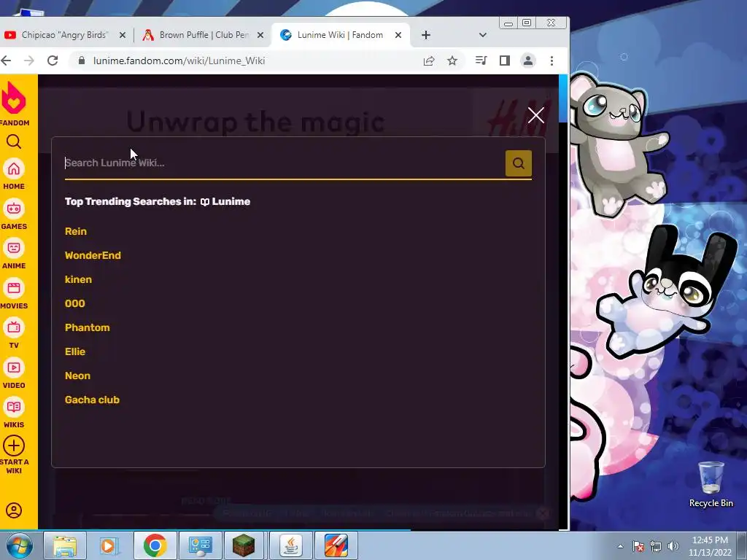
Task: Open the Windows Start menu
Action: point(20,545)
